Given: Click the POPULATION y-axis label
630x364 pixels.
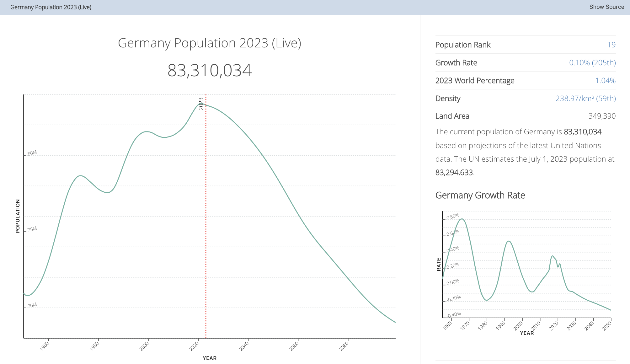Looking at the screenshot, I should pyautogui.click(x=18, y=216).
